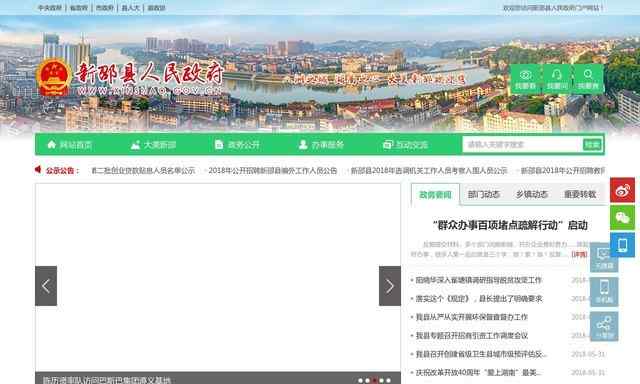Click the red [详细] details link
640x384 pixels.
tap(579, 254)
